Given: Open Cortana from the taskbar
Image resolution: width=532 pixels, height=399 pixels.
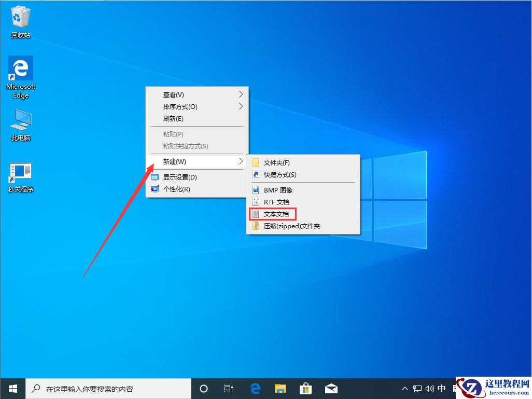Looking at the screenshot, I should point(204,388).
